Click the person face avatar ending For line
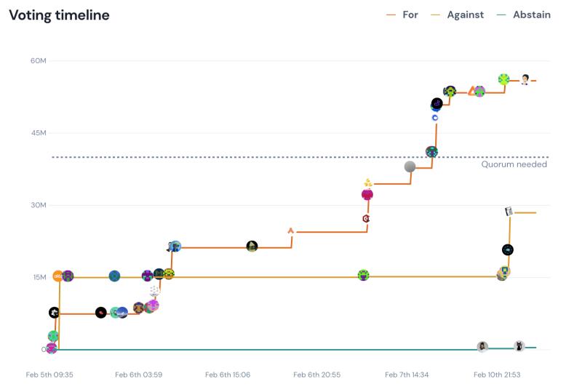 click(525, 79)
